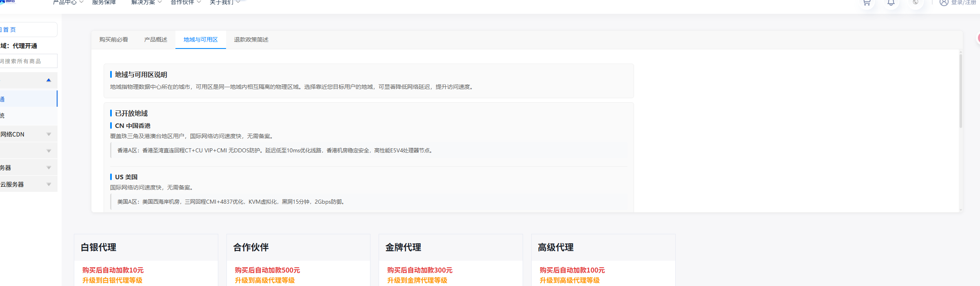The height and width of the screenshot is (286, 980).
Task: Expand the 云服务器 sidebar section
Action: tap(49, 185)
